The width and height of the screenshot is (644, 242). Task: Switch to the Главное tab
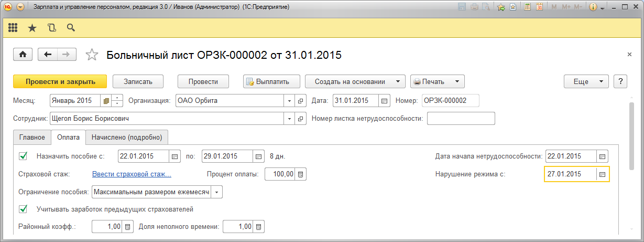pos(31,138)
